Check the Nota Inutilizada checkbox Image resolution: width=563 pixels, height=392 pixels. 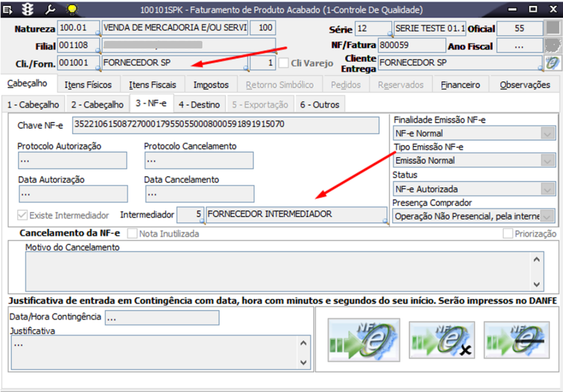132,234
